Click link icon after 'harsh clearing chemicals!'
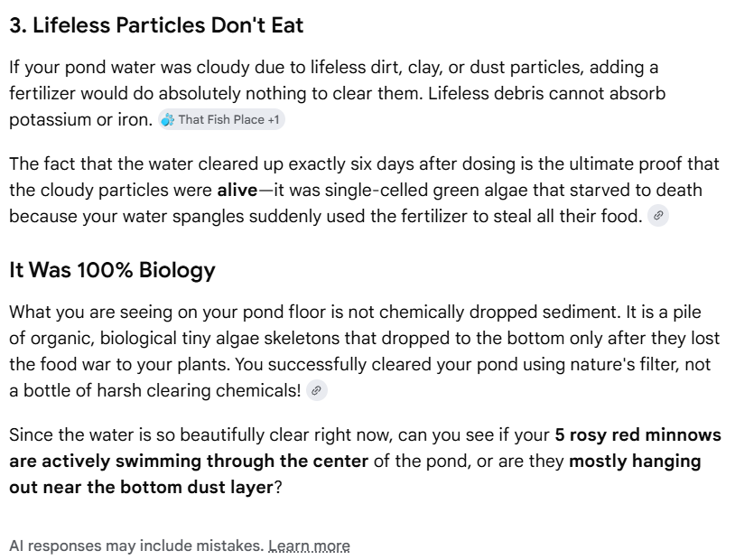Screen dimensions: 735x560 [x=316, y=390]
